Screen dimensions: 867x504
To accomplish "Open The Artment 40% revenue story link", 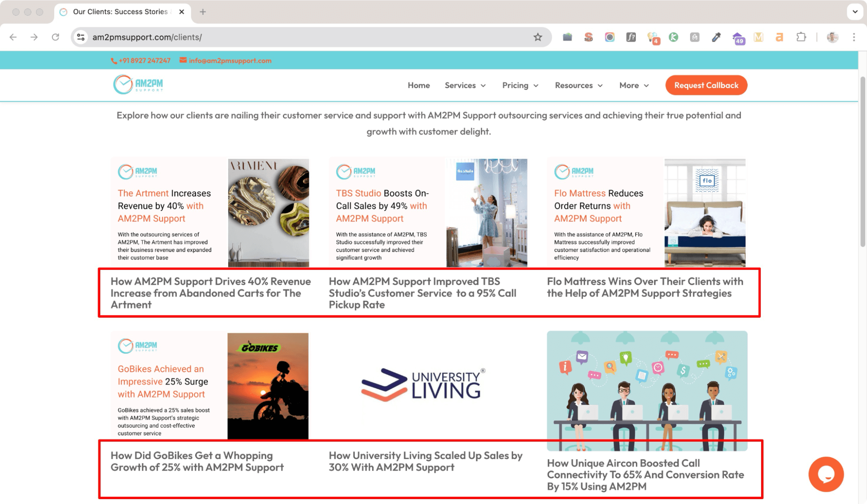I will pyautogui.click(x=211, y=293).
